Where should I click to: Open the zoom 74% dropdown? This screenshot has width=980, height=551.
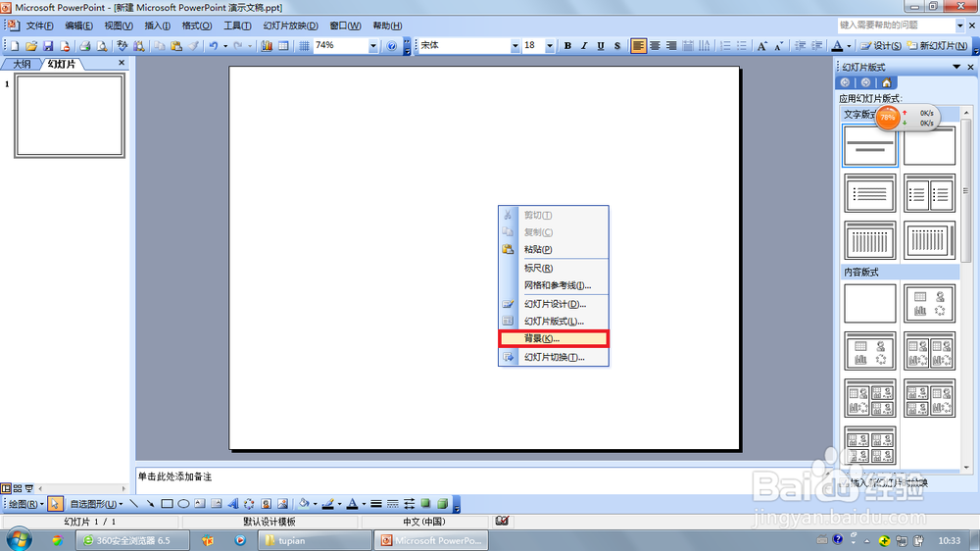(x=373, y=46)
